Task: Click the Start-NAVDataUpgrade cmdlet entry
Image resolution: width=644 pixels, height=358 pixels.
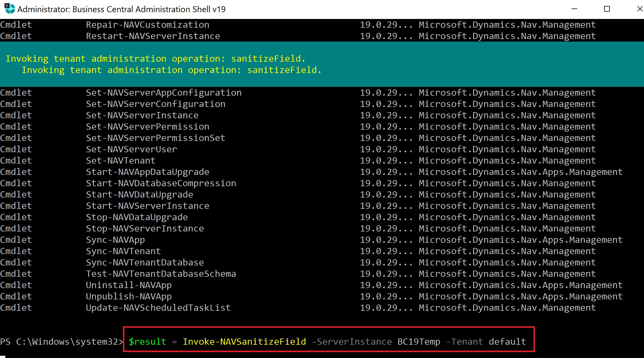Action: 139,194
